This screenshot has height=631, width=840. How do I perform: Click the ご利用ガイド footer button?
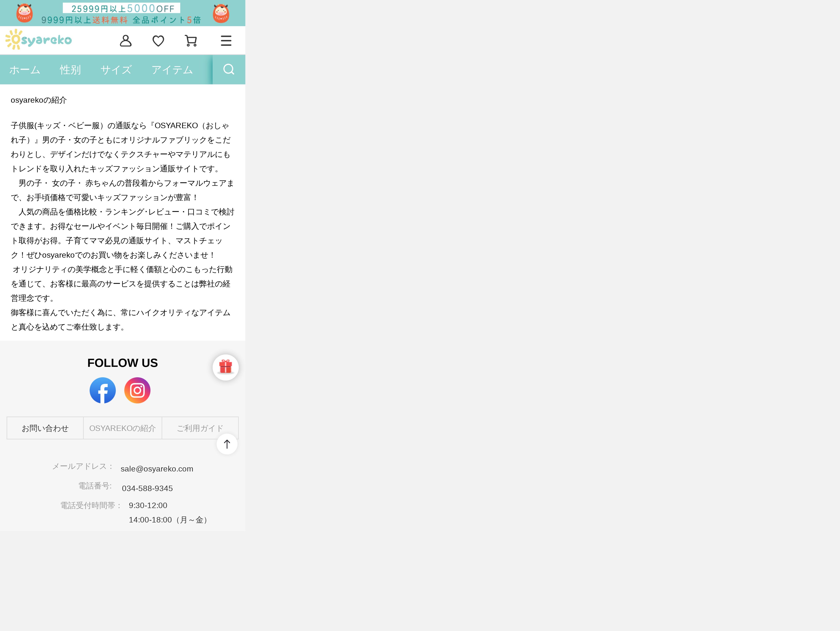200,428
